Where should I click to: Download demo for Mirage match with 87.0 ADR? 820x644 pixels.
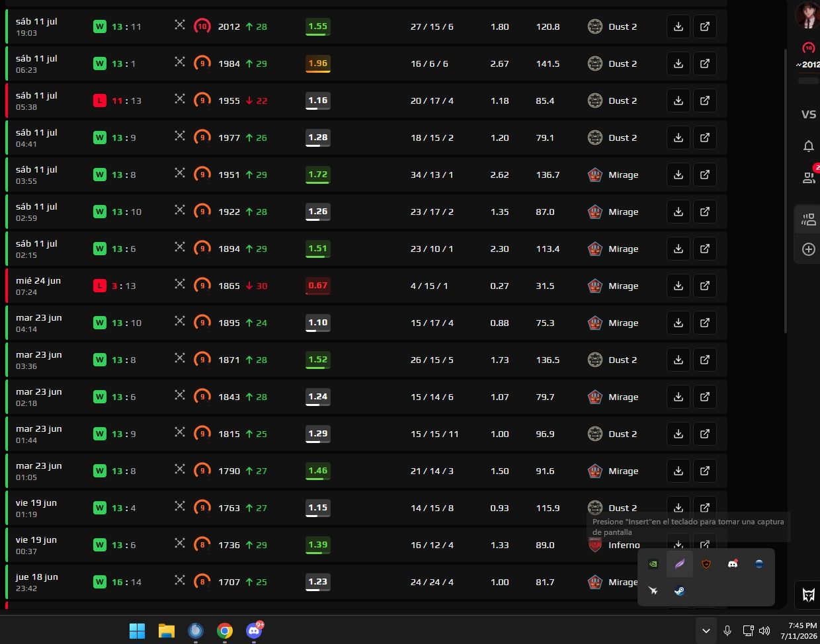point(678,212)
